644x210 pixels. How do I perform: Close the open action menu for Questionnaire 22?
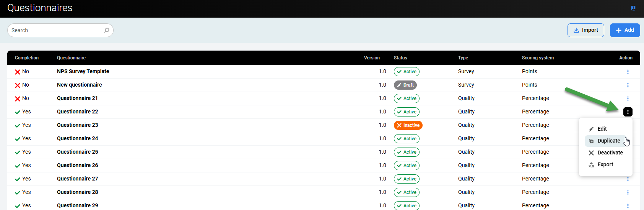(x=628, y=112)
